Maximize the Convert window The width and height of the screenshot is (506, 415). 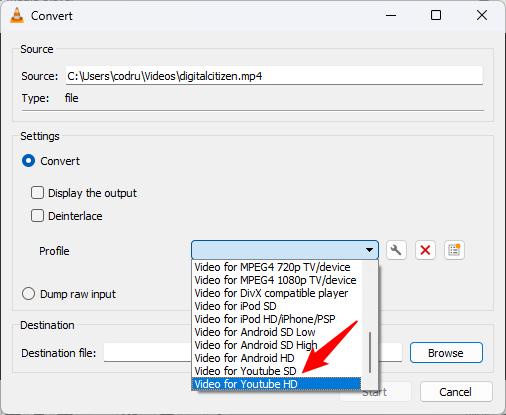pyautogui.click(x=436, y=15)
